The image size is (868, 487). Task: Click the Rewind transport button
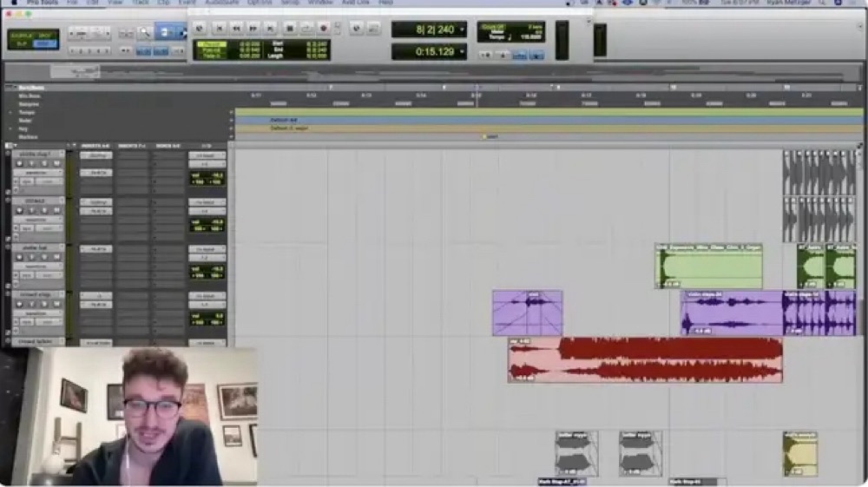(235, 29)
